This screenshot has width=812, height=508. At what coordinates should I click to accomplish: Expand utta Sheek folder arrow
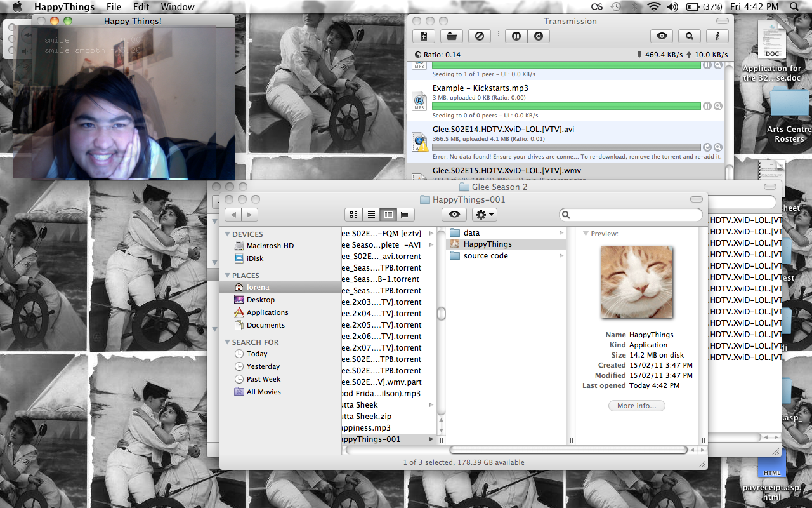(431, 405)
